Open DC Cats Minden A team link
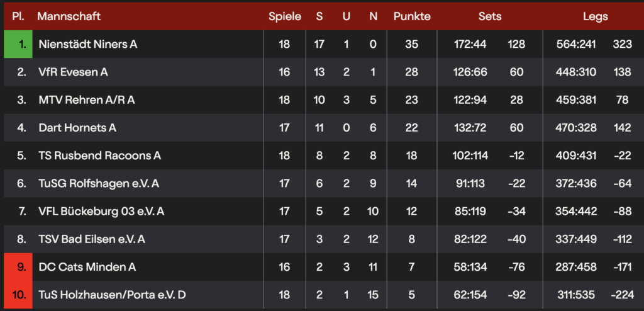Image resolution: width=644 pixels, height=311 pixels. [87, 267]
